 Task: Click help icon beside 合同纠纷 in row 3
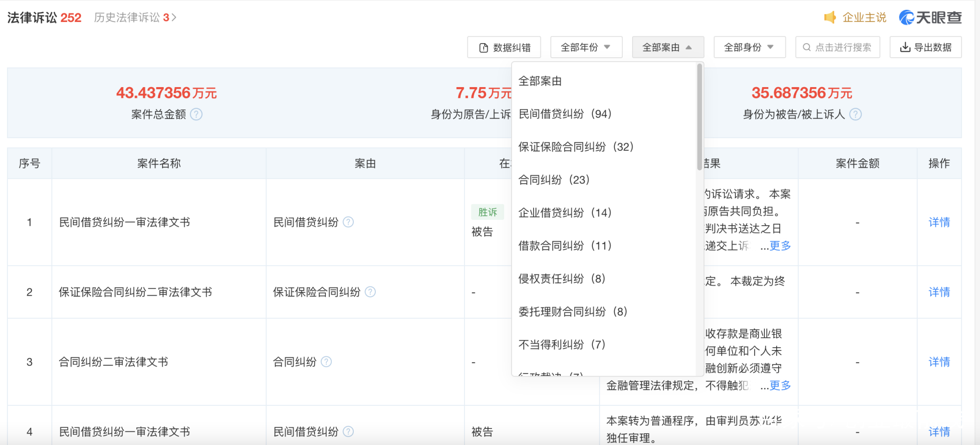(326, 362)
